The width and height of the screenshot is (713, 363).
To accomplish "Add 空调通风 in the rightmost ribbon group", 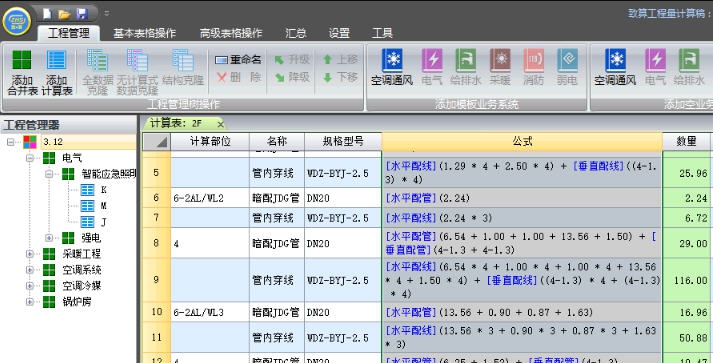I will [615, 67].
